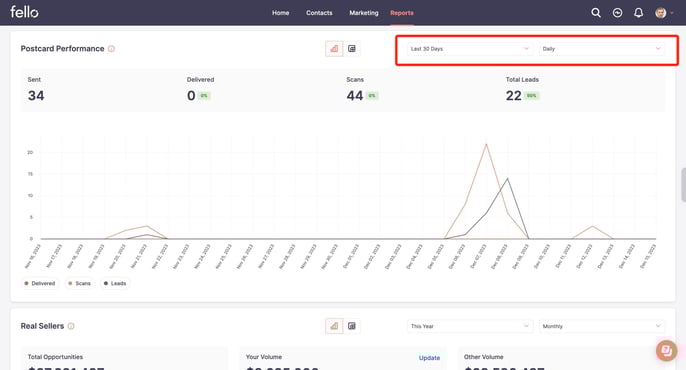Toggle the Scans series in legend

[79, 283]
